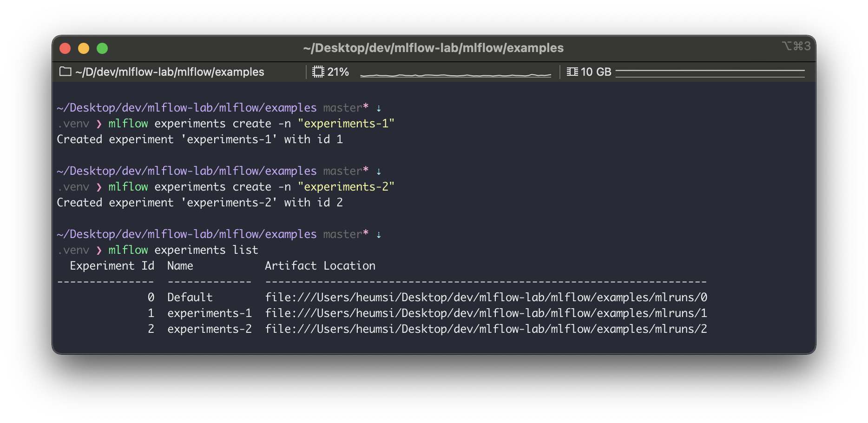
Task: Click experiment id 2 in the table
Action: click(x=151, y=329)
